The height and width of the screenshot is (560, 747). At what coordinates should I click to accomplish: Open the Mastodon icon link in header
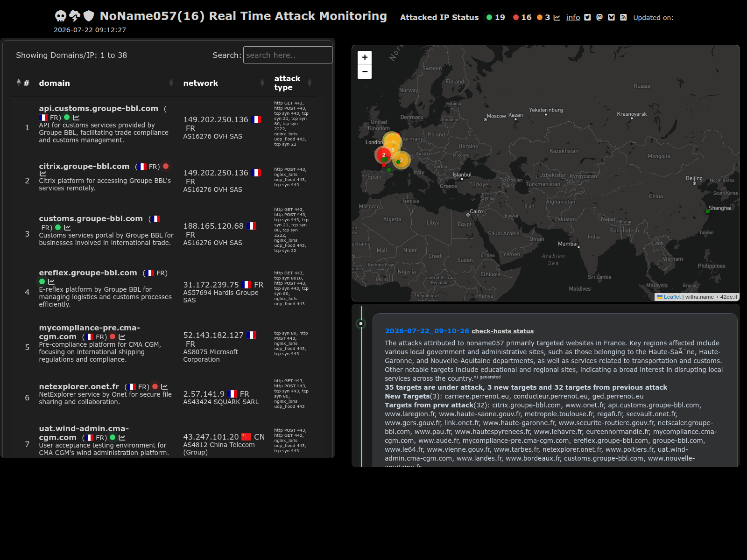coord(599,17)
